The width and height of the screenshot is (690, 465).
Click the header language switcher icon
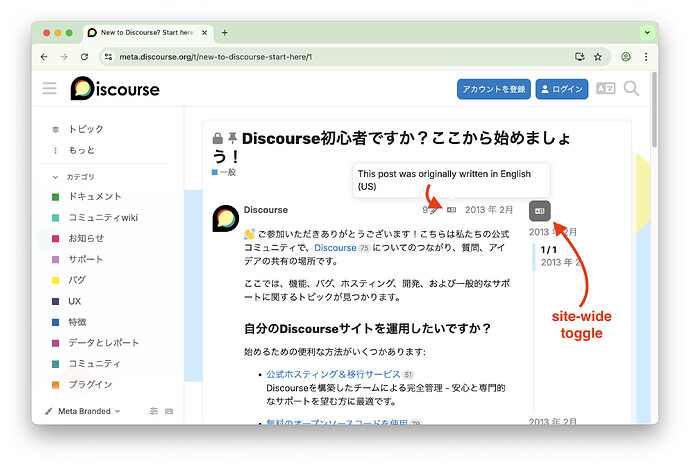click(x=606, y=88)
